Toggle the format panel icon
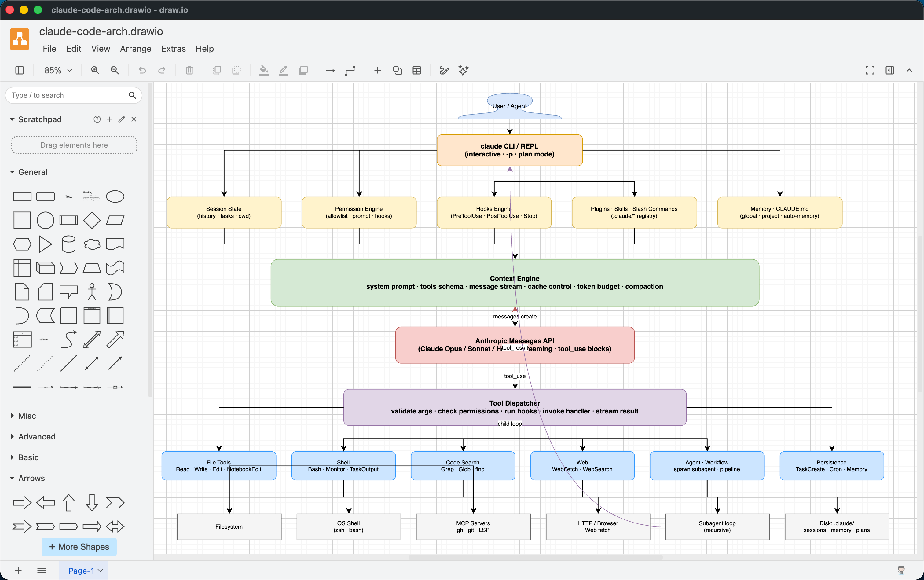Viewport: 924px width, 580px height. (890, 70)
